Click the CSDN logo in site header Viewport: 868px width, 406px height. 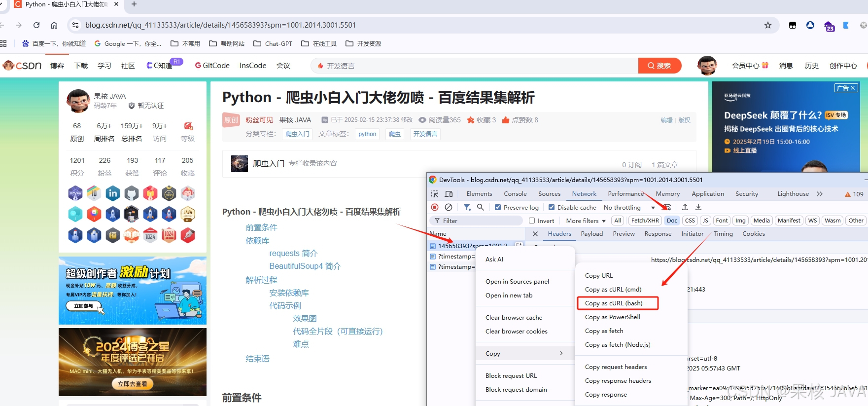22,66
